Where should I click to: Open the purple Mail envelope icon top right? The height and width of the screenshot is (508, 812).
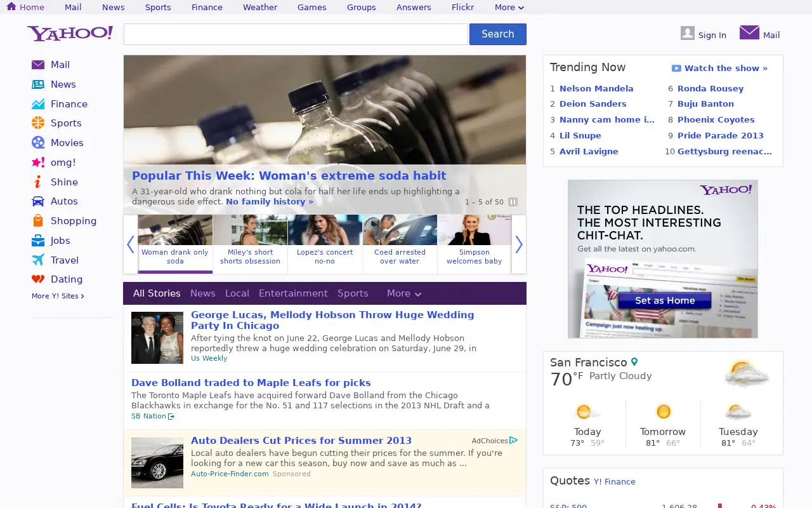click(x=749, y=32)
